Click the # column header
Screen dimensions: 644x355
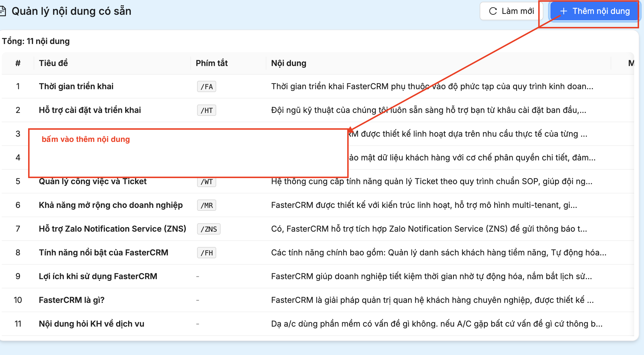(18, 63)
